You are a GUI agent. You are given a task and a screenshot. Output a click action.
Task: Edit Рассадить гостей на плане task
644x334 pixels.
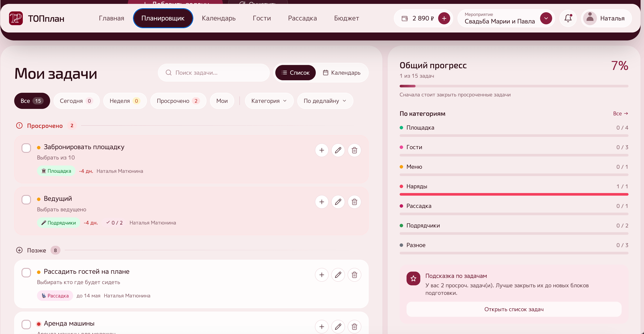click(x=338, y=275)
